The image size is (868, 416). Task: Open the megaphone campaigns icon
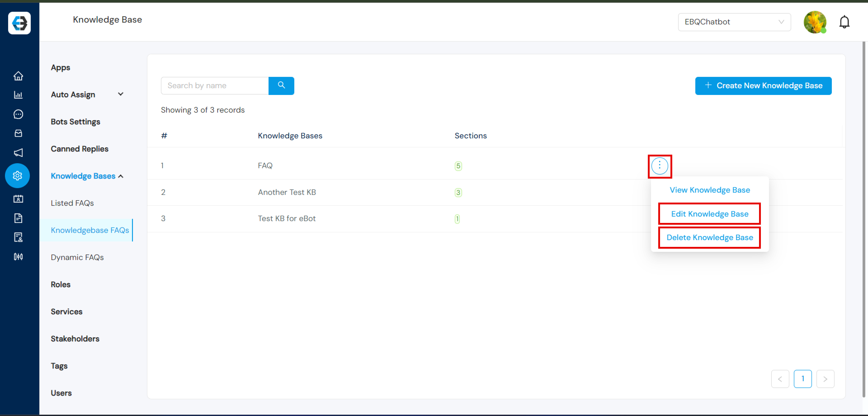point(18,153)
